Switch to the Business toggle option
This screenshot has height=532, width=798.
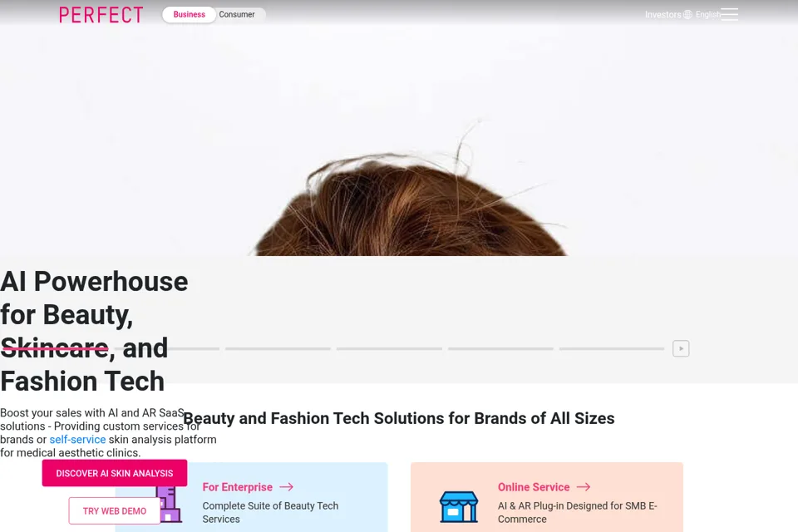point(190,14)
